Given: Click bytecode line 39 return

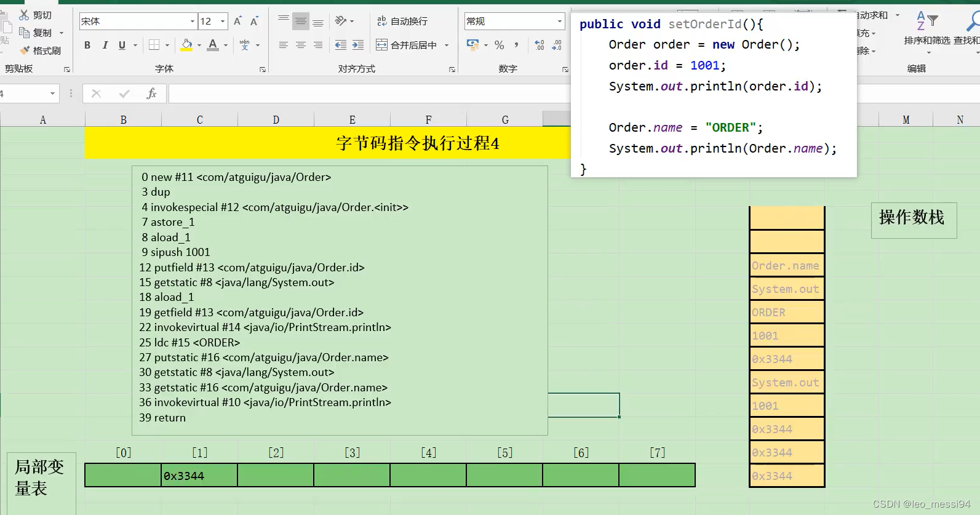Looking at the screenshot, I should [x=162, y=417].
